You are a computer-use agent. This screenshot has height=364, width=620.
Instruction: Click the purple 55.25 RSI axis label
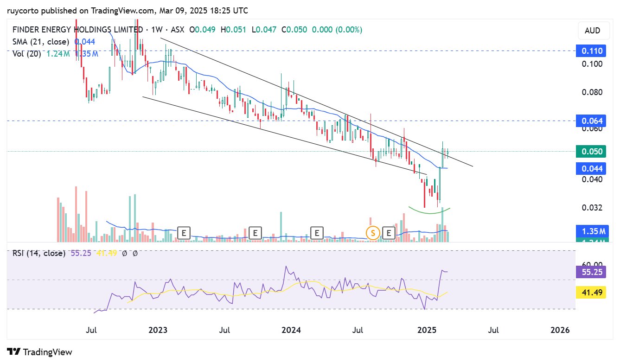point(591,272)
